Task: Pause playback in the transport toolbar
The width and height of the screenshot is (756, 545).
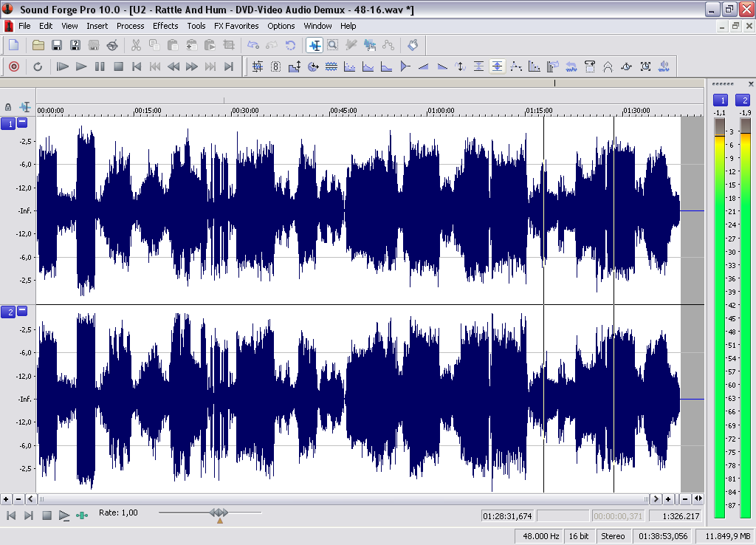Action: [x=100, y=66]
